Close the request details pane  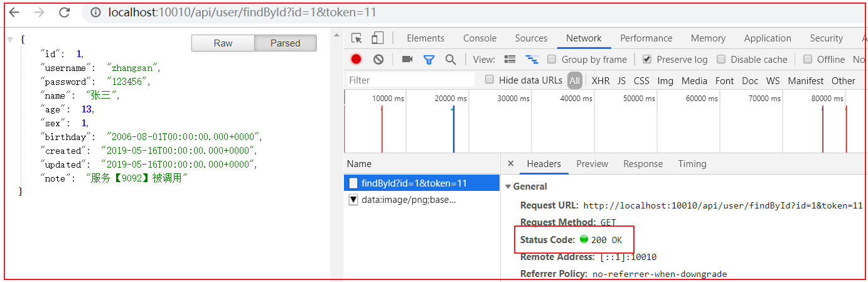(x=510, y=163)
